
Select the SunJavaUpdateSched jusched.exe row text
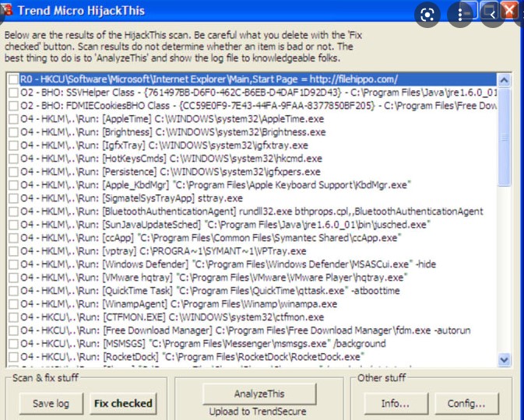226,225
